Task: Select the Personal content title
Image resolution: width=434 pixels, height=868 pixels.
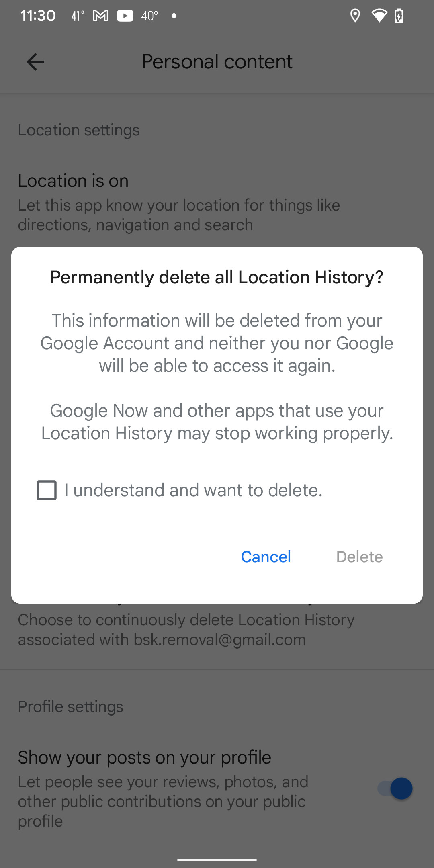Action: pos(217,61)
